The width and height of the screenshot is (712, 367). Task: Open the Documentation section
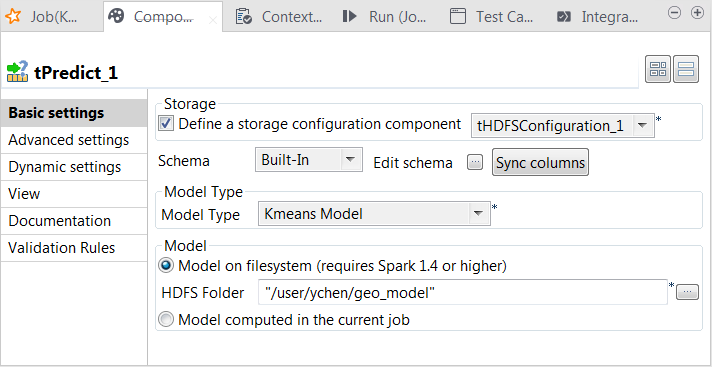click(x=74, y=221)
